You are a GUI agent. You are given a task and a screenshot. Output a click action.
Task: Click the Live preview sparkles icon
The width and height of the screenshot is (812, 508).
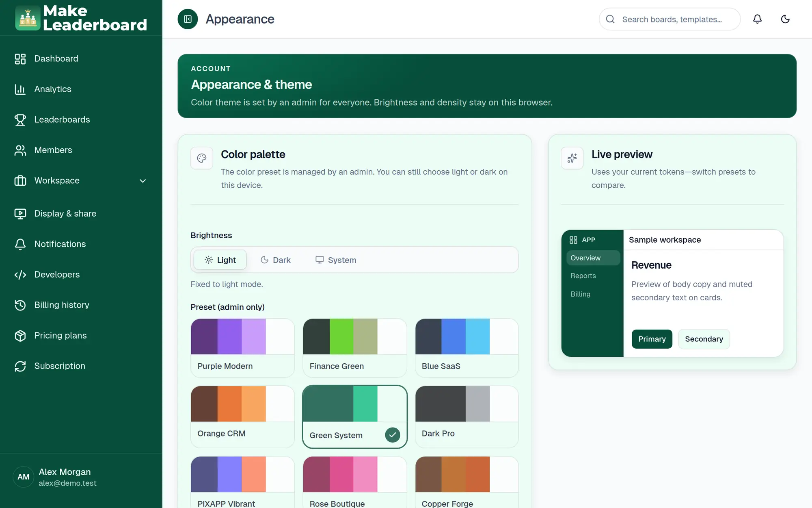(572, 158)
